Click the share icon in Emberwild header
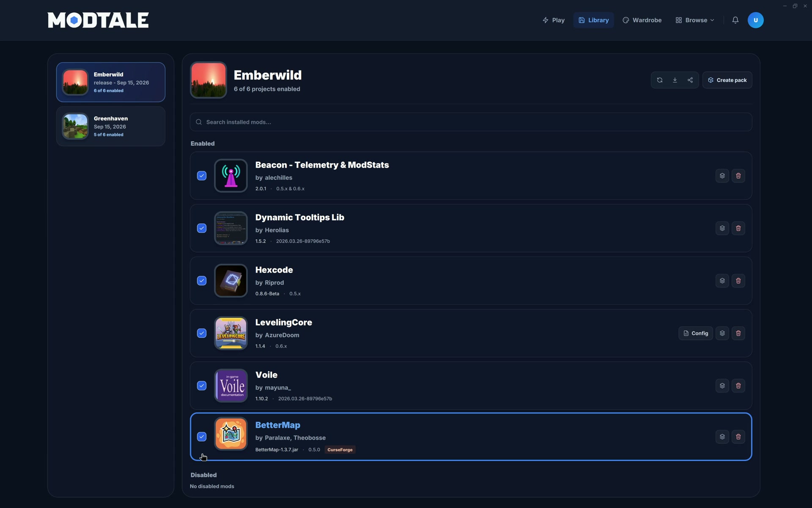 pos(690,80)
